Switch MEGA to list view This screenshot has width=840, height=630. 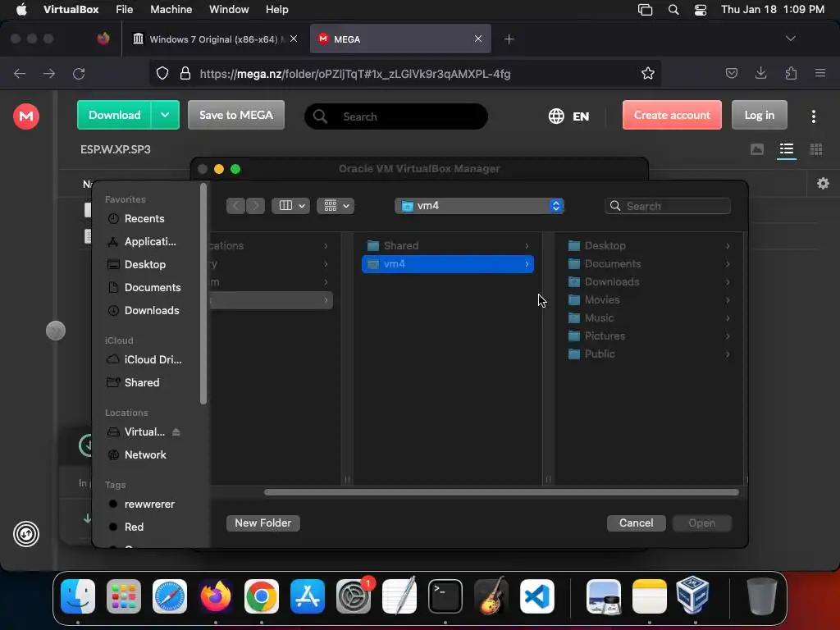(787, 149)
